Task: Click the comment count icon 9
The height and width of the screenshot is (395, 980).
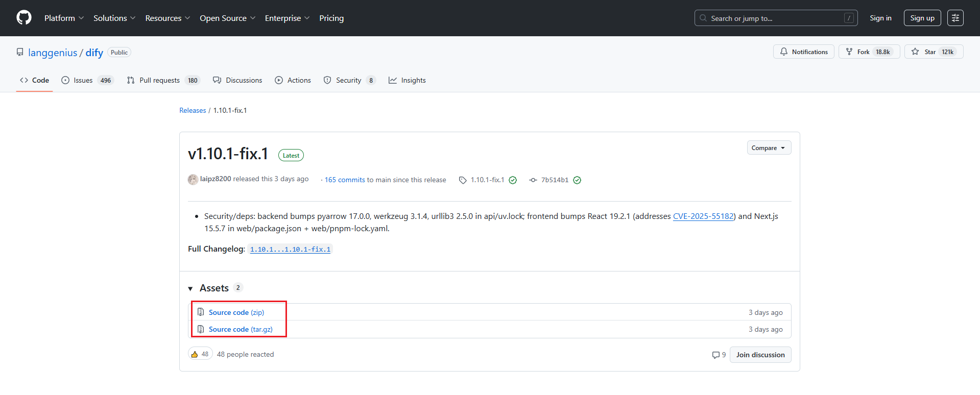Action: 719,355
